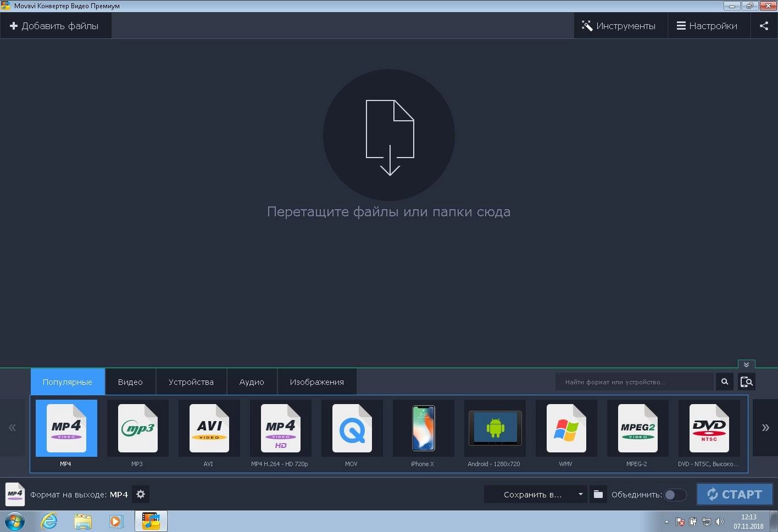Pick the DVD NTSC format preset
The height and width of the screenshot is (532, 778).
(709, 428)
